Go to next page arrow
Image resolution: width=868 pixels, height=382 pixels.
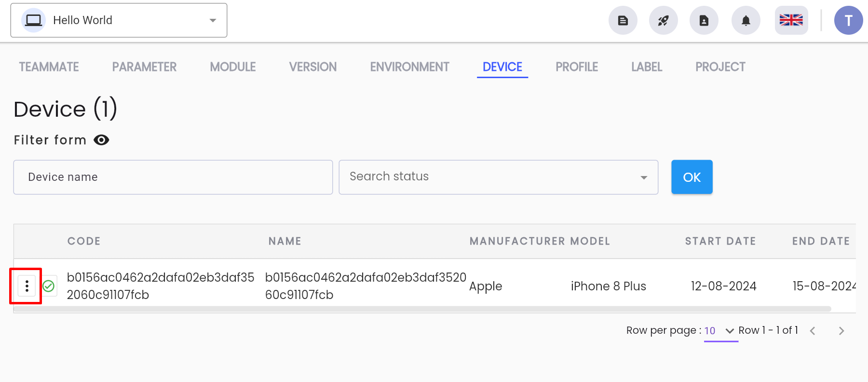pyautogui.click(x=841, y=331)
